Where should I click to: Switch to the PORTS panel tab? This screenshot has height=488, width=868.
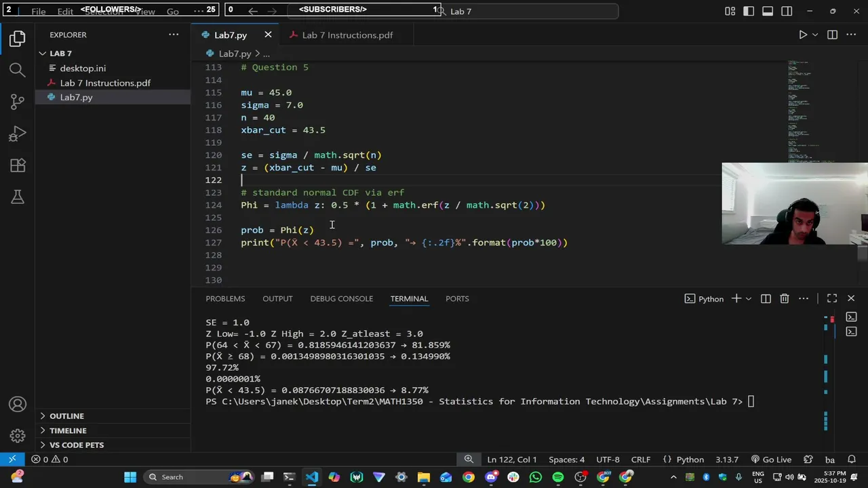tap(457, 298)
